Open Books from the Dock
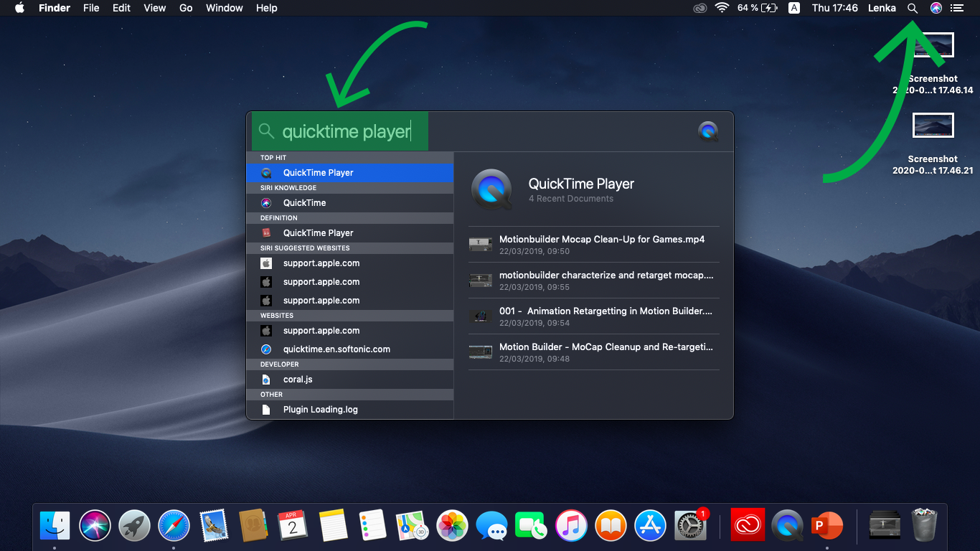Image resolution: width=980 pixels, height=551 pixels. click(611, 526)
